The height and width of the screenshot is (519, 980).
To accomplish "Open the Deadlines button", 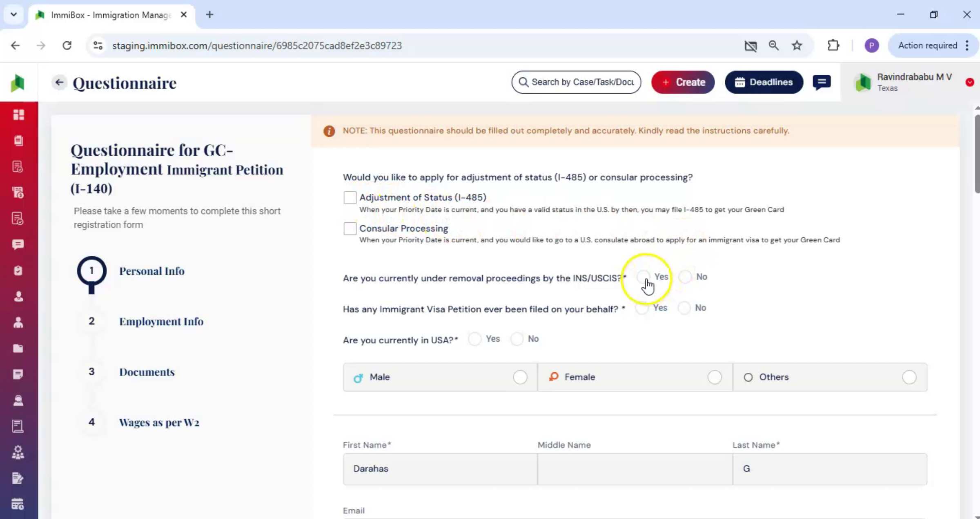I will coord(764,82).
